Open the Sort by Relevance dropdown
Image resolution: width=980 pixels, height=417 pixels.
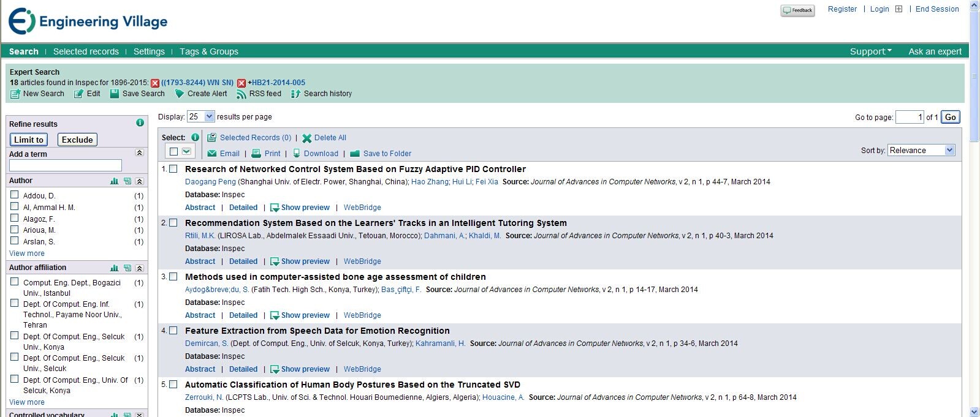coord(921,150)
